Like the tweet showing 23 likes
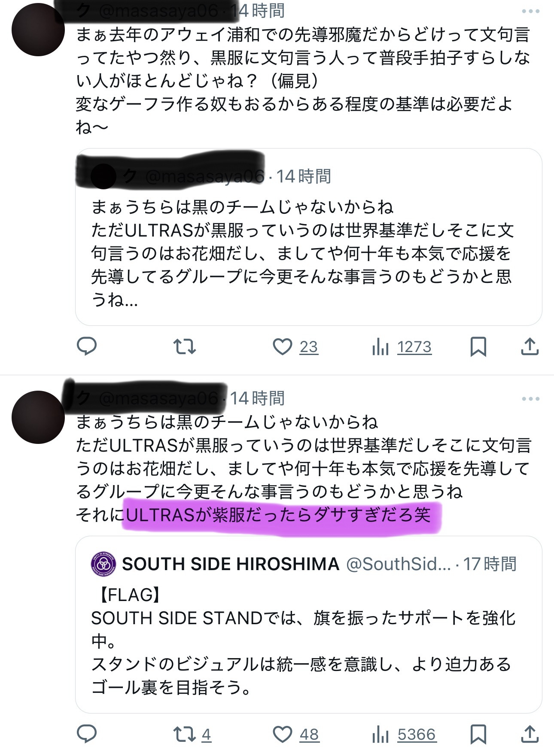 point(295,347)
